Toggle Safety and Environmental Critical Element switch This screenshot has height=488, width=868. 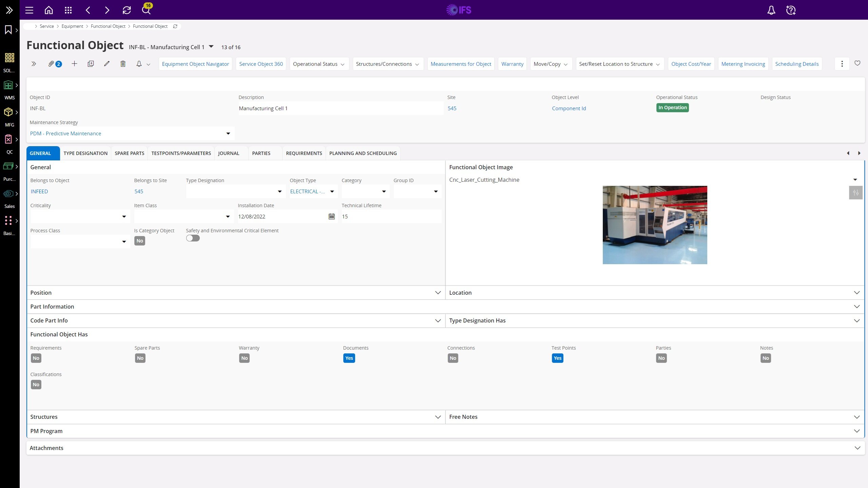193,238
